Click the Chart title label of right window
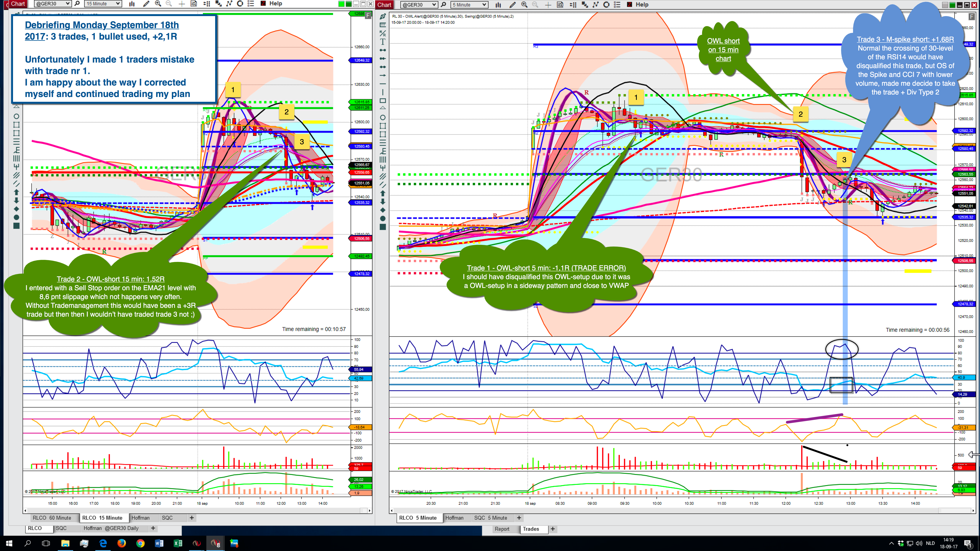 (384, 5)
